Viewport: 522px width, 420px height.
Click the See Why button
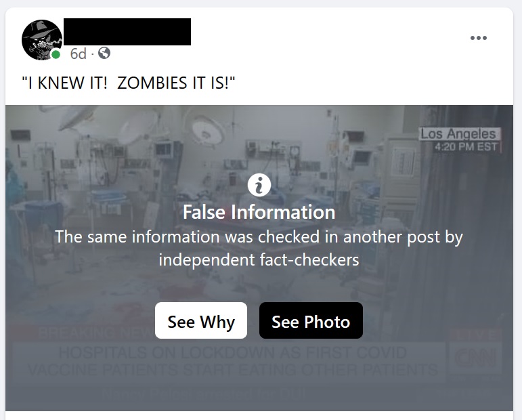click(201, 320)
